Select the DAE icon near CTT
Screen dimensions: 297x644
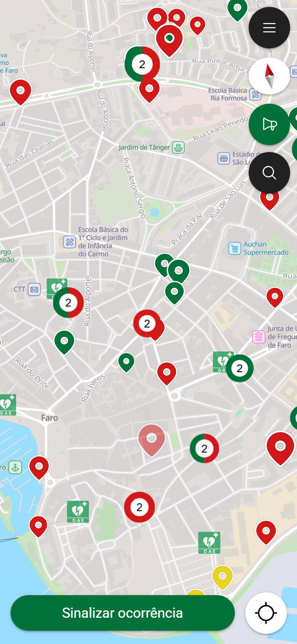[x=57, y=287]
